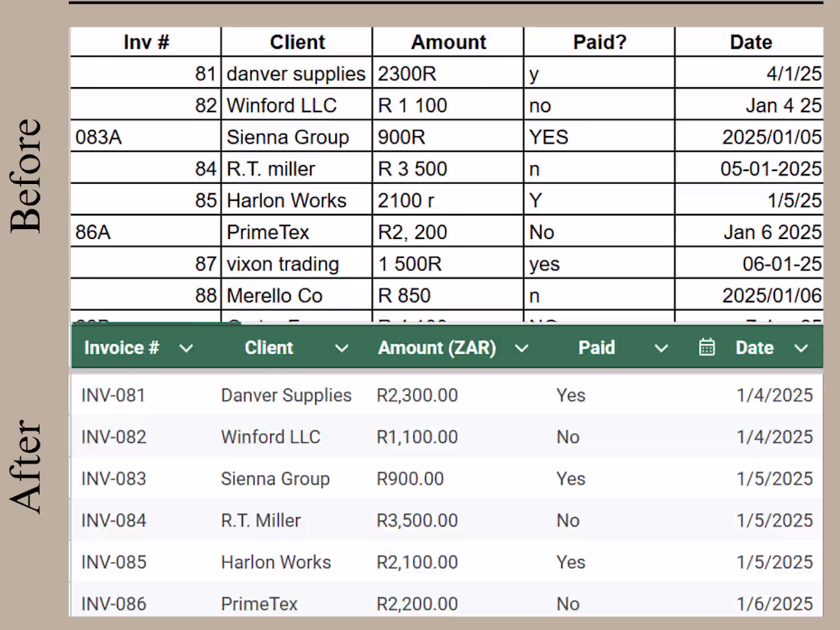Click the Yes value for Harlon Works
Screen dimensions: 840x630
[570, 562]
